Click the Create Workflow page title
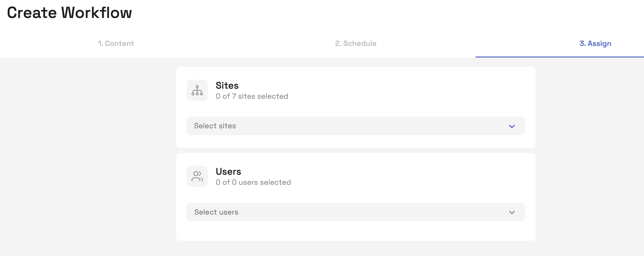This screenshot has height=256, width=644. (69, 13)
